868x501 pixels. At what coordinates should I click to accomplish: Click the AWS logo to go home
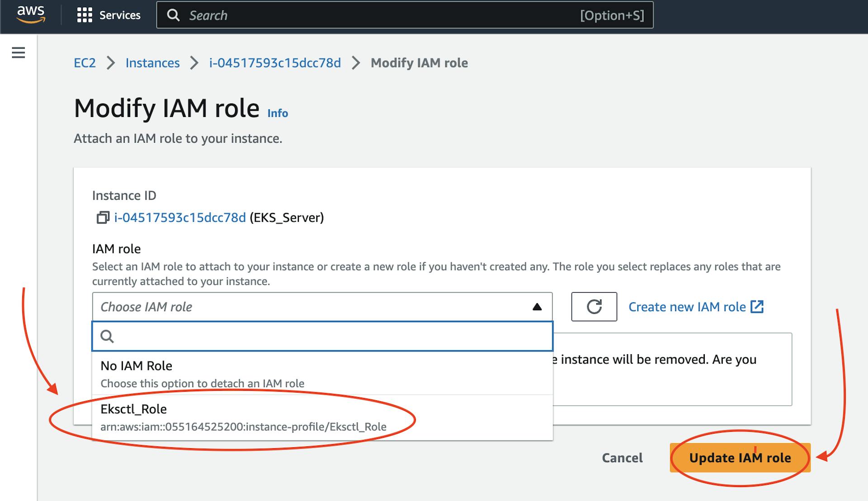click(x=30, y=14)
